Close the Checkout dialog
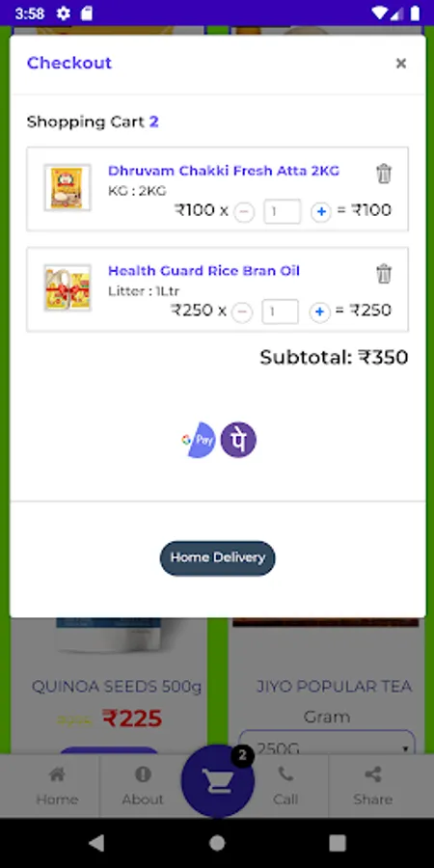The width and height of the screenshot is (434, 868). 401,64
